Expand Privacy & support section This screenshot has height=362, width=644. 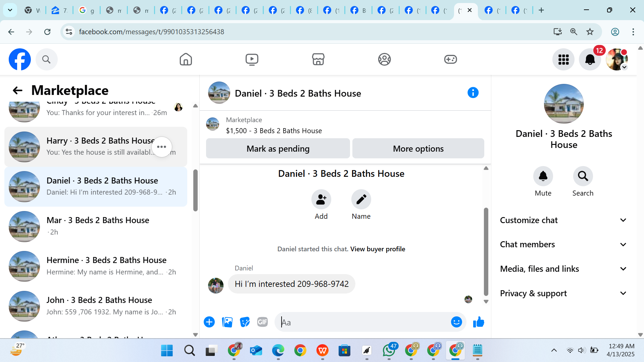click(x=563, y=293)
